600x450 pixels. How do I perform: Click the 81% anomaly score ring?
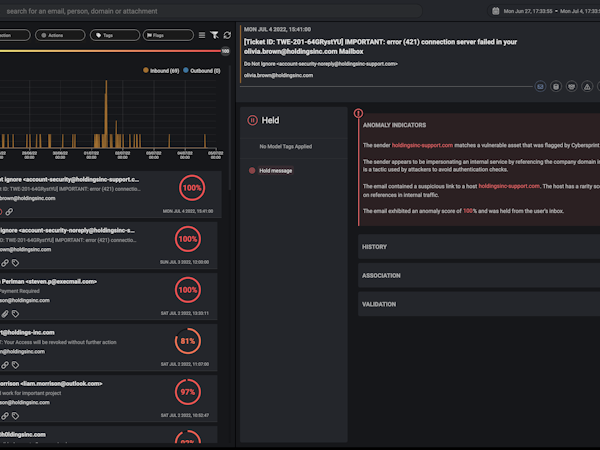(188, 341)
